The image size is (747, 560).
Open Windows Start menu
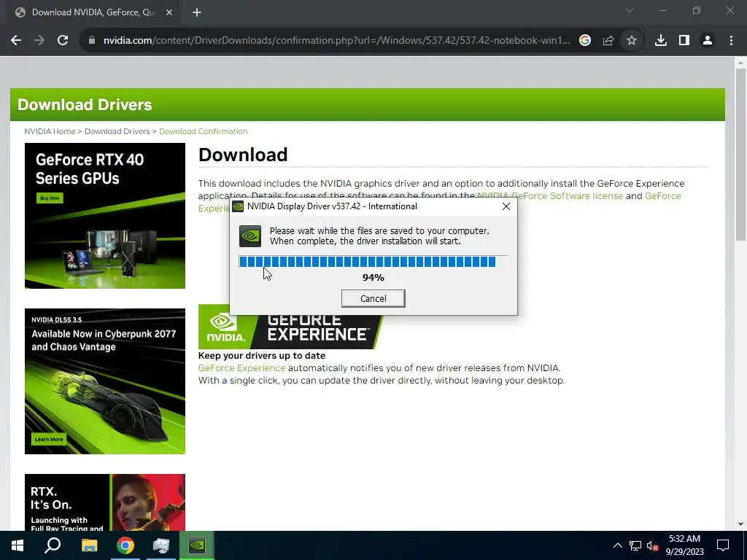tap(18, 545)
